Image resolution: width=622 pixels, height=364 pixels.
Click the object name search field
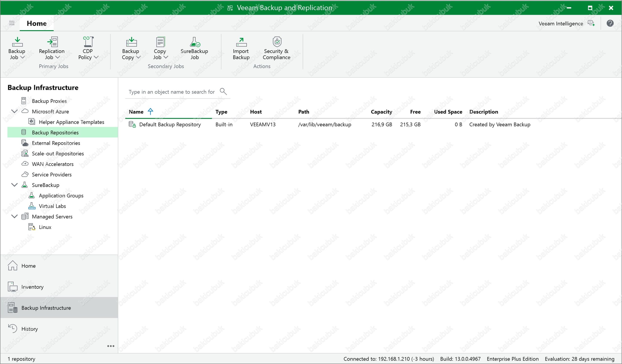(x=172, y=92)
